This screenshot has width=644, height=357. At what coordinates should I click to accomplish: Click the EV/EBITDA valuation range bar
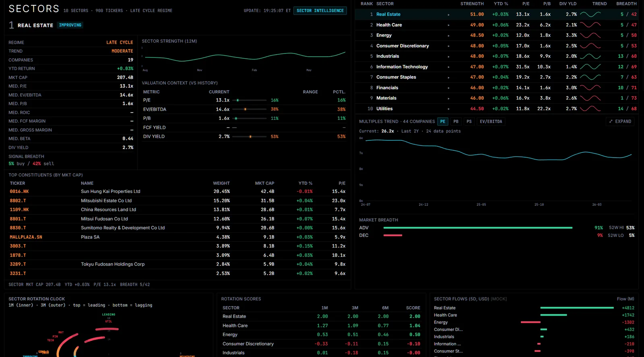[x=250, y=109]
